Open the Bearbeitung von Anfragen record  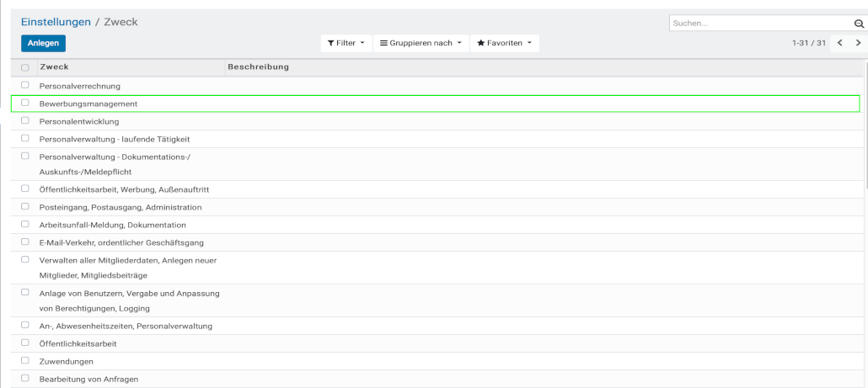(88, 379)
